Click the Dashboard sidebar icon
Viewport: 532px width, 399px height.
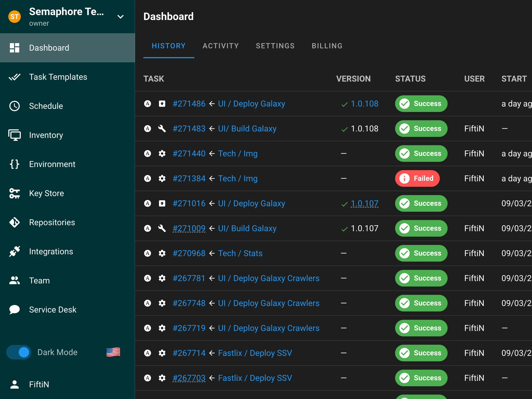click(x=14, y=48)
